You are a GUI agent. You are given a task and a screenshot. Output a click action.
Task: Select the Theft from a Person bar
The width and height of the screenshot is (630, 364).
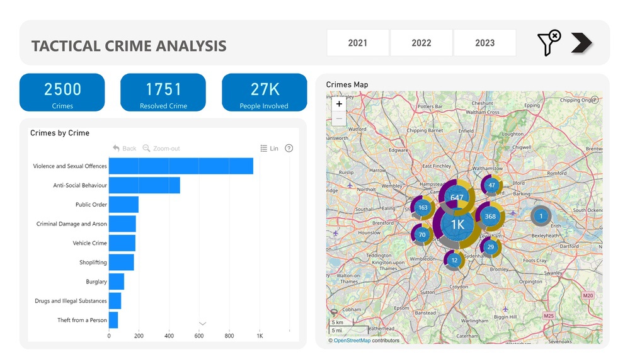pyautogui.click(x=113, y=320)
